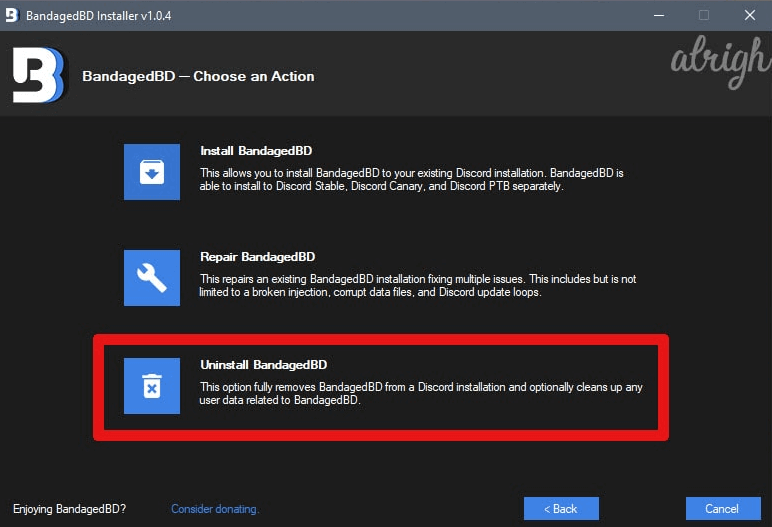Go to previous step with Back button
Screen dimensions: 772x527
(x=561, y=508)
